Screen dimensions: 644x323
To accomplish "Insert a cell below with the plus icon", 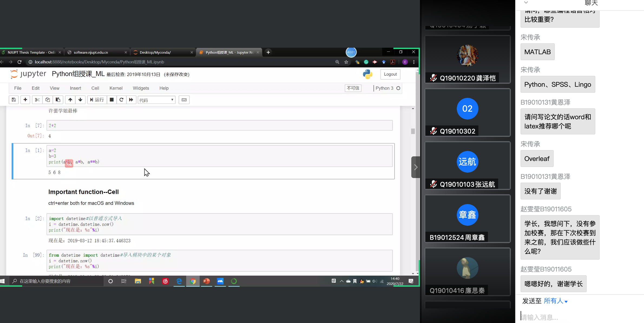I will (x=25, y=100).
